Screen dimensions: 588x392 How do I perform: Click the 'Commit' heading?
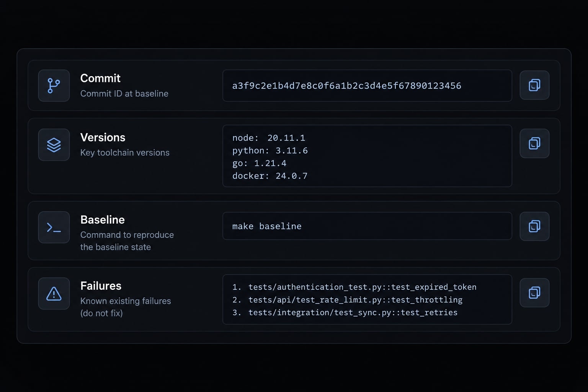(x=100, y=78)
